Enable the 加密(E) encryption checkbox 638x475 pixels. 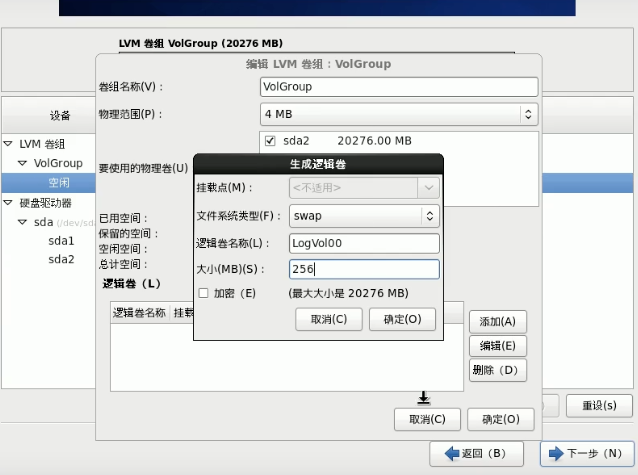[x=203, y=293]
